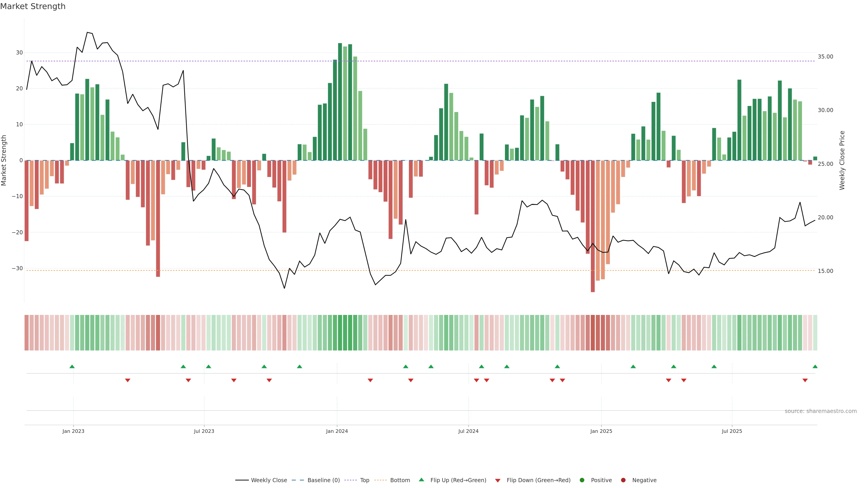Click the Jul 2025 x-axis label
Viewport: 868px width, 488px height.
[732, 431]
